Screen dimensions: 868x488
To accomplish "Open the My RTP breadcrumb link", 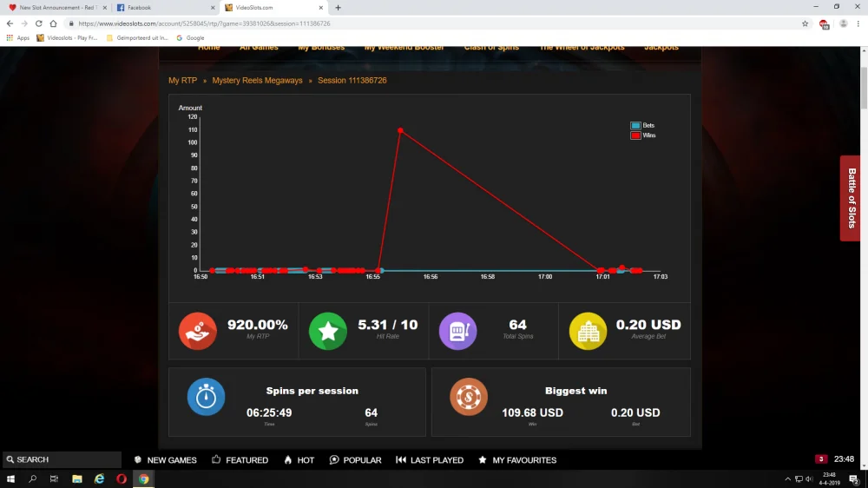I will (x=182, y=80).
